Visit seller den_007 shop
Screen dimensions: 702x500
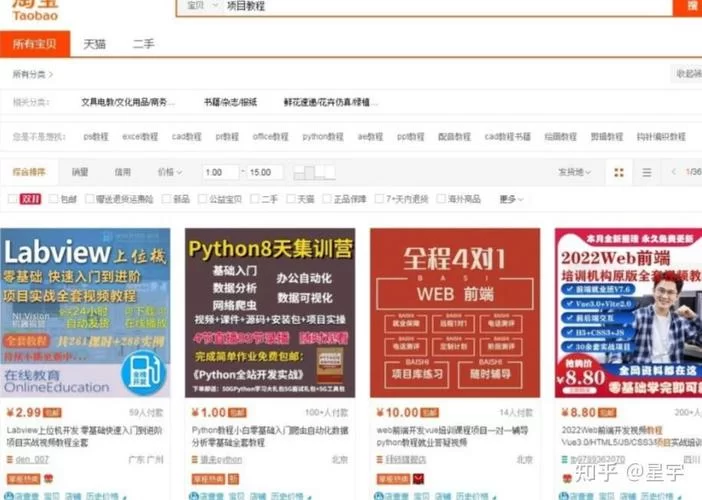coord(32,459)
